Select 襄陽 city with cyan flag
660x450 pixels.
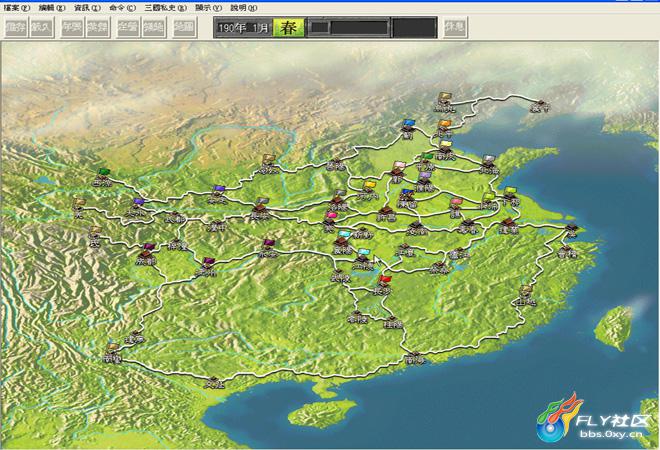tap(343, 243)
